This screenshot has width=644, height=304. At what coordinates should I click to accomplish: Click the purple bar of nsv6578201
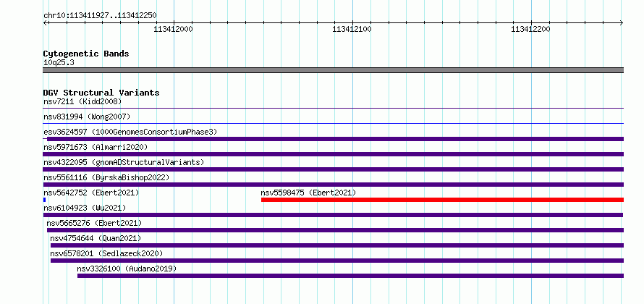coord(337,261)
